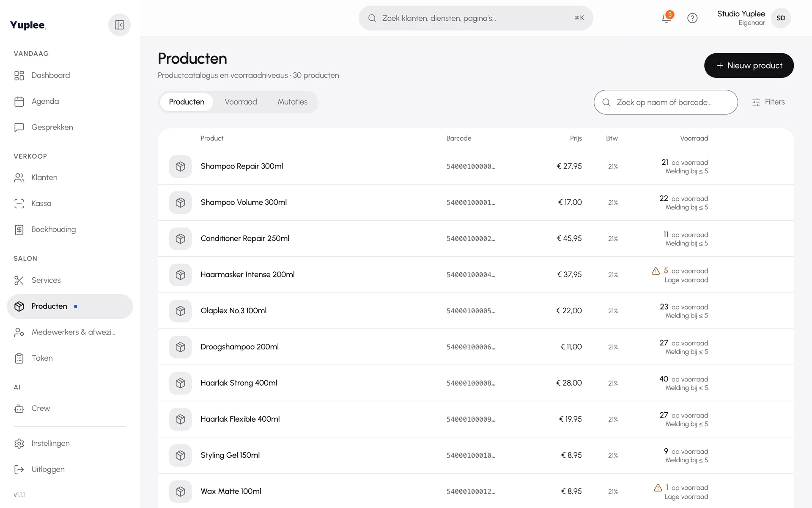Click the Medewerkers & afwezigheid icon
812x508 pixels.
point(19,332)
